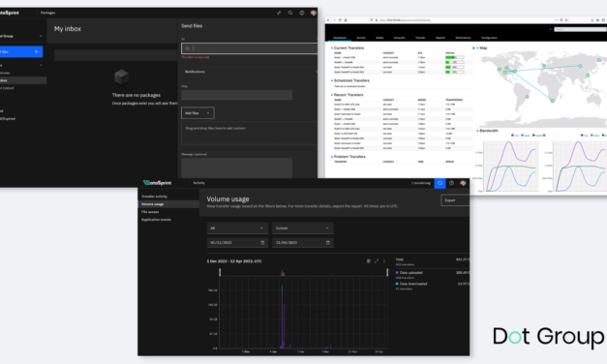
Task: Open the All filter dropdown
Action: pos(237,228)
